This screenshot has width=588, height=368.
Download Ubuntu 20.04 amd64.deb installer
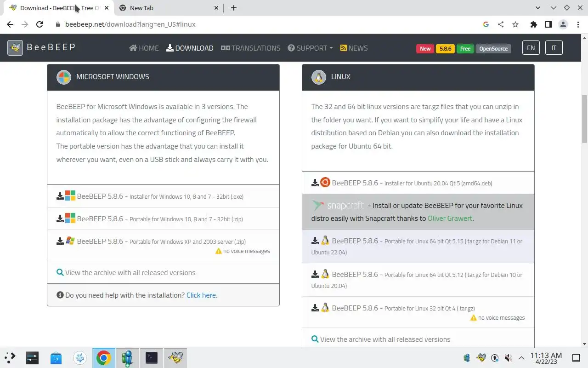(x=418, y=183)
